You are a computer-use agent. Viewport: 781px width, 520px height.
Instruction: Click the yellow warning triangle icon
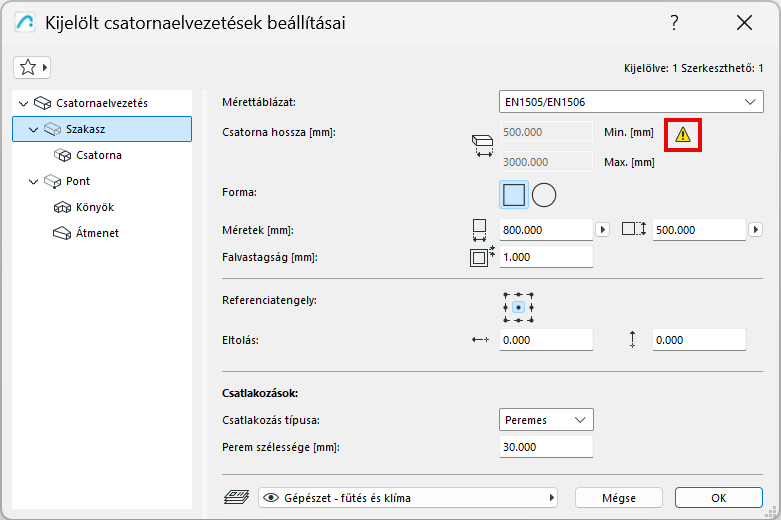(x=683, y=134)
